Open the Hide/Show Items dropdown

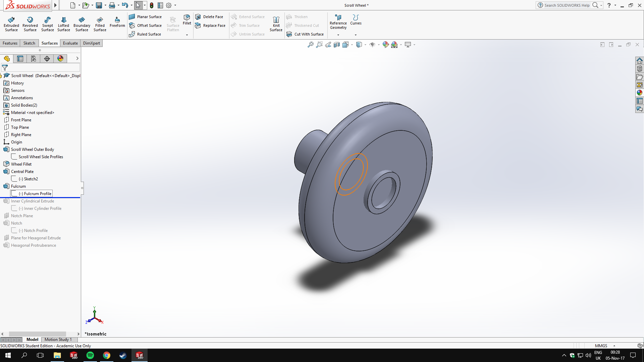tap(379, 45)
